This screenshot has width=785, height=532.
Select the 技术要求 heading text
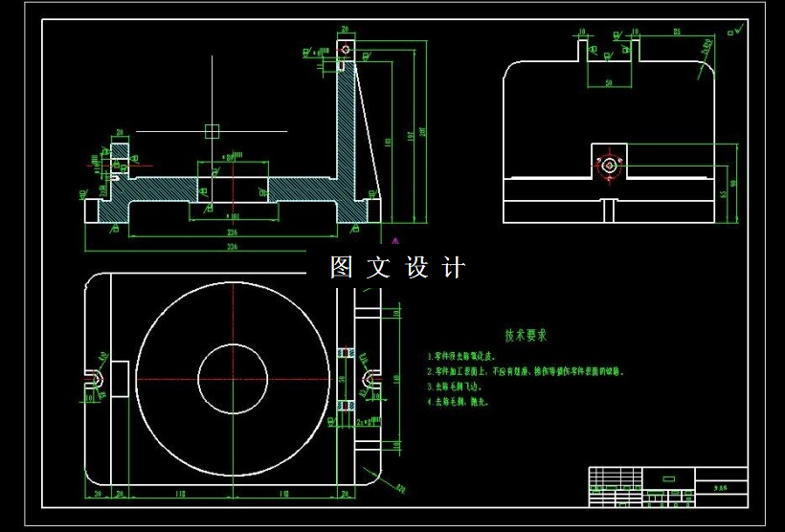click(x=526, y=335)
